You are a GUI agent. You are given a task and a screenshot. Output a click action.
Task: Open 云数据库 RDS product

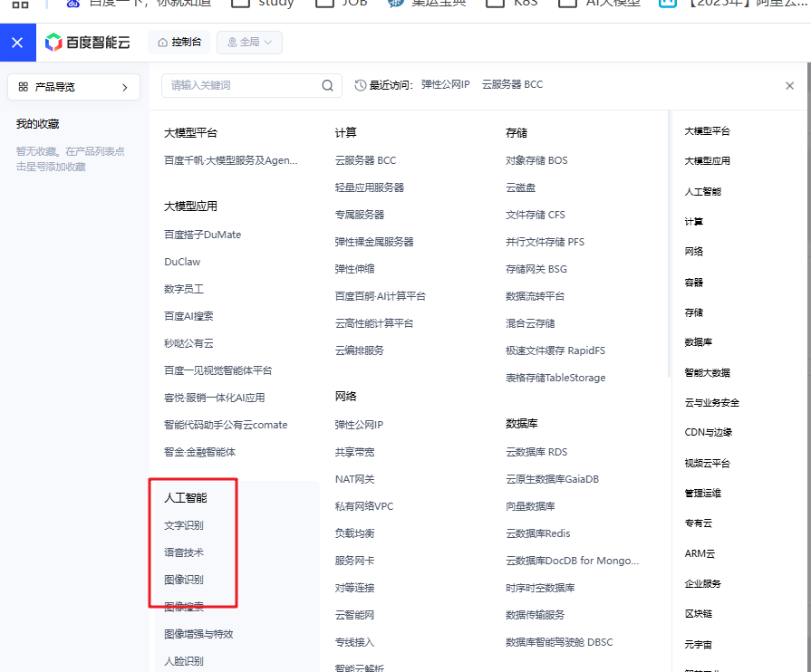coord(536,452)
